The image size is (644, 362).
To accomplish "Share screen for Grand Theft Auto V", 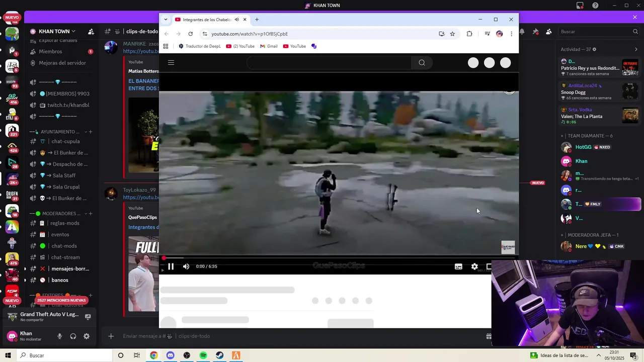I will [x=88, y=317].
